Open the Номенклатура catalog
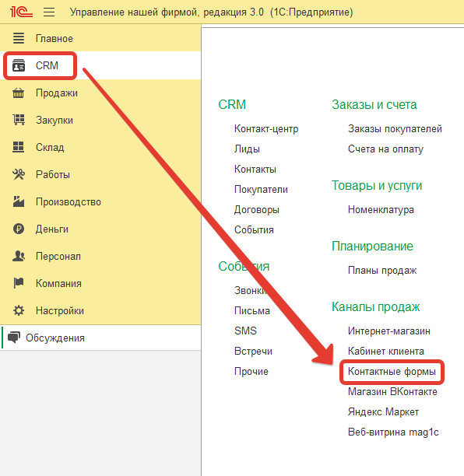Image resolution: width=464 pixels, height=476 pixels. (x=381, y=210)
